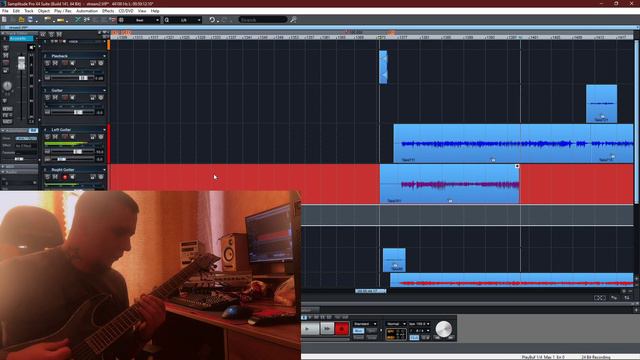
Task: Toggle the Sync button in transport
Action: coord(371,331)
